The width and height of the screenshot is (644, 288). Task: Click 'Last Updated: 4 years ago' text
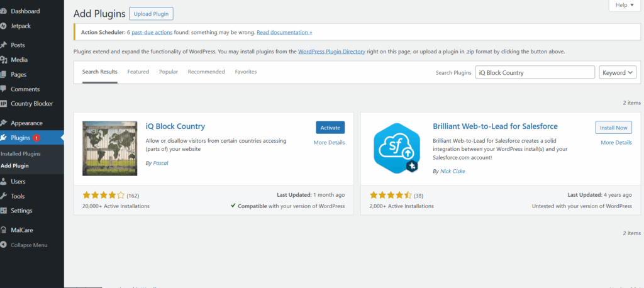click(599, 195)
